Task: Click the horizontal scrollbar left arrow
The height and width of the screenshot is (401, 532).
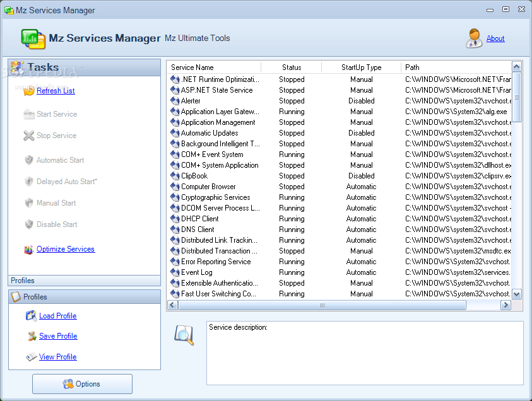Action: pyautogui.click(x=172, y=305)
